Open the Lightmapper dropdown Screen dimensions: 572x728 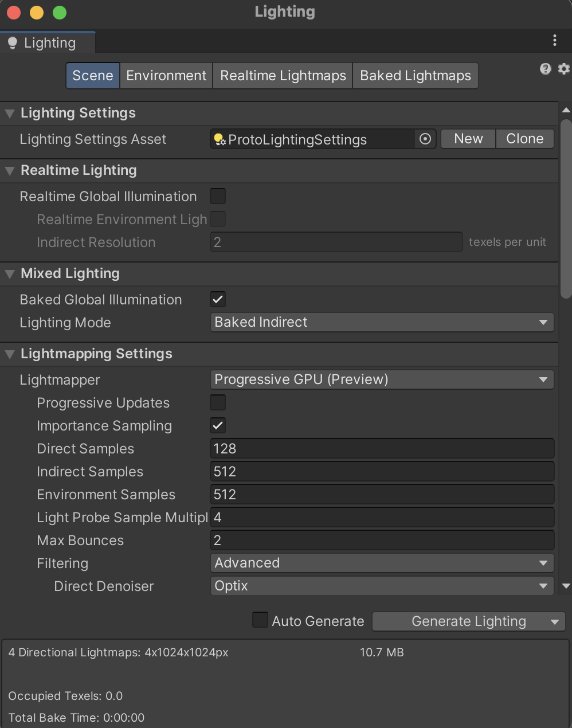click(x=382, y=379)
